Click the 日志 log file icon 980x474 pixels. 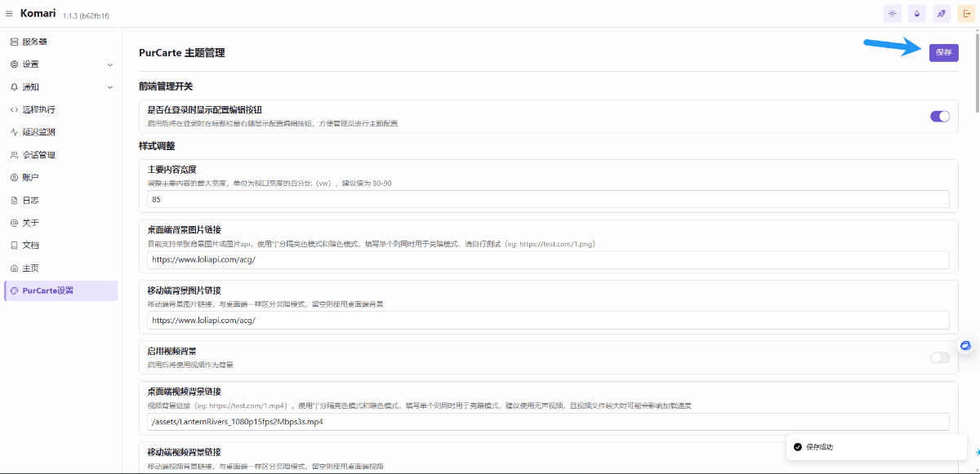14,200
